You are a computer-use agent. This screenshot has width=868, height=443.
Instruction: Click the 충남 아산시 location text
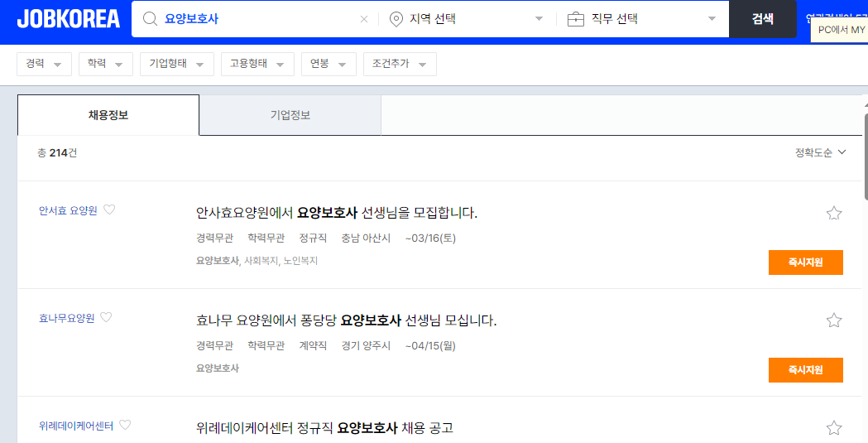click(366, 238)
